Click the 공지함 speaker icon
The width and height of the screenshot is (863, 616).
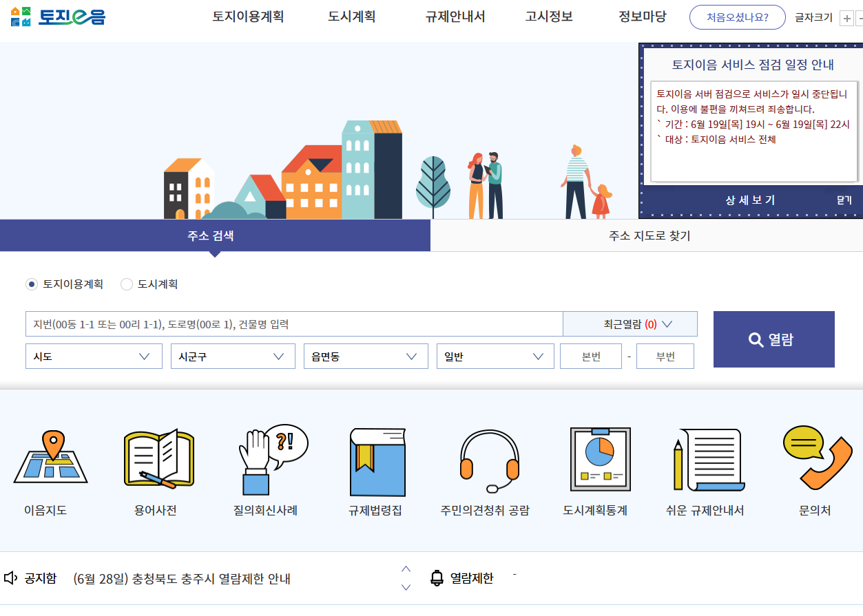10,577
